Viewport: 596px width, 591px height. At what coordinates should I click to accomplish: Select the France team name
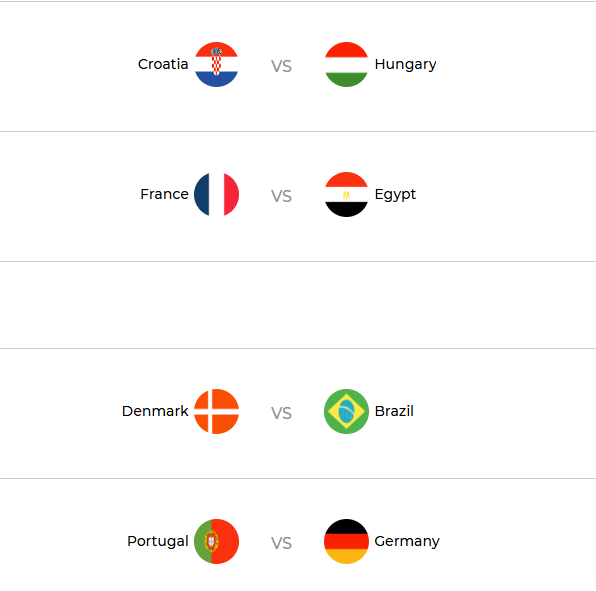tap(164, 194)
